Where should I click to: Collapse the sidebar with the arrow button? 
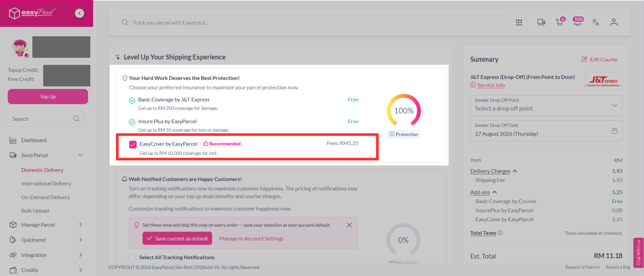coord(80,13)
